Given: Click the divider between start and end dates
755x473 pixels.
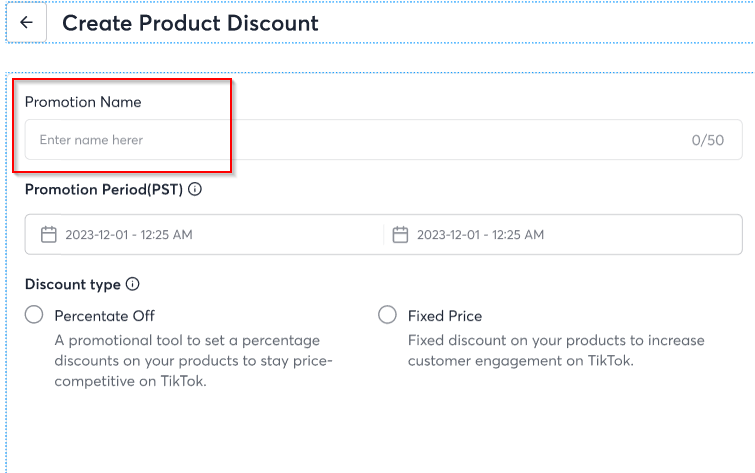Looking at the screenshot, I should point(384,235).
